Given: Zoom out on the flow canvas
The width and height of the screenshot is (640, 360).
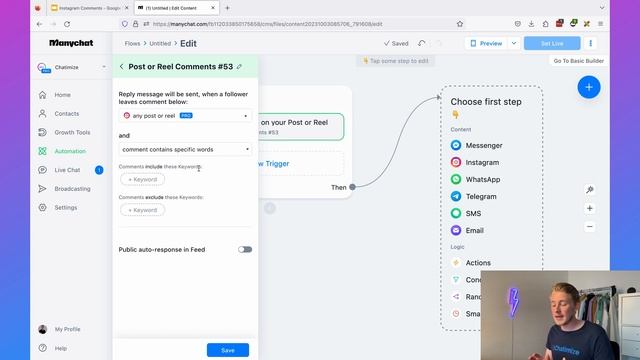Looking at the screenshot, I should click(x=590, y=227).
